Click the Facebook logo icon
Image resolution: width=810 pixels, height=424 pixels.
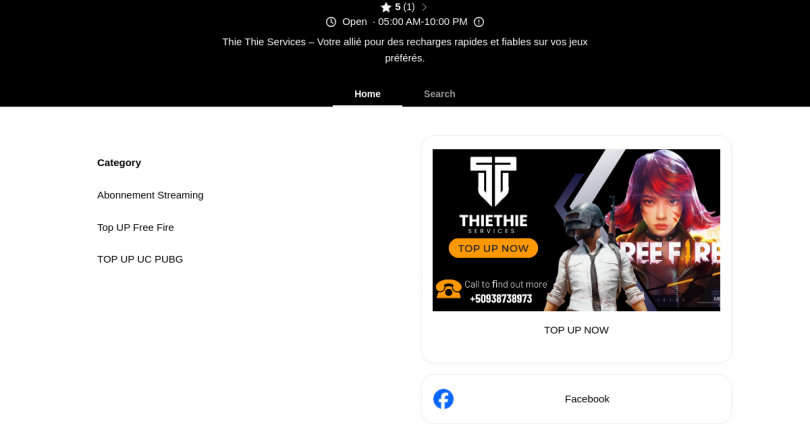443,399
